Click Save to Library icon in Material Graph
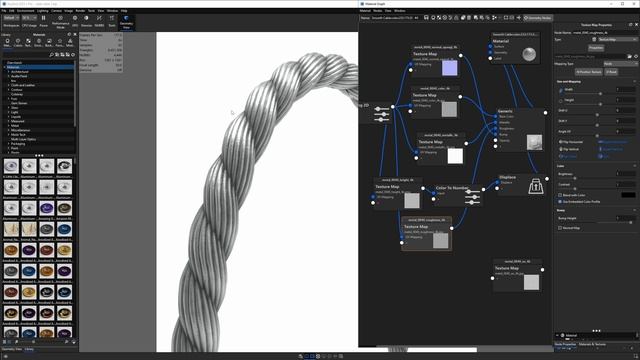 426,18
